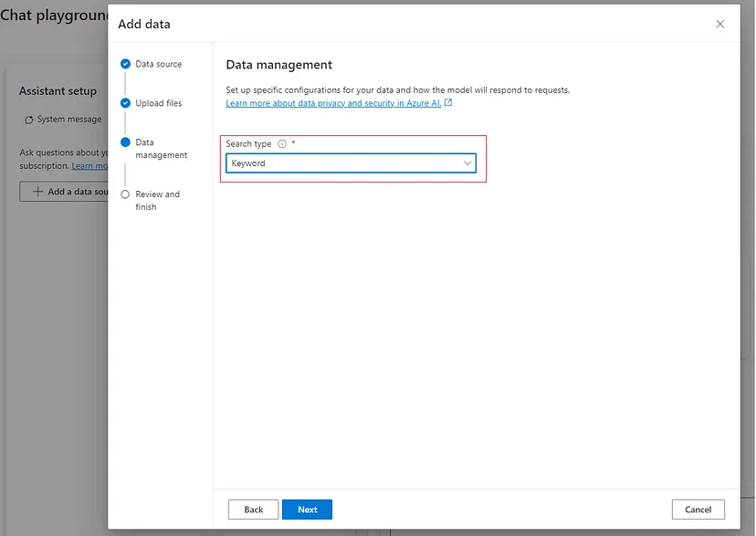
Task: Click the Add data dialog title
Action: tap(144, 24)
